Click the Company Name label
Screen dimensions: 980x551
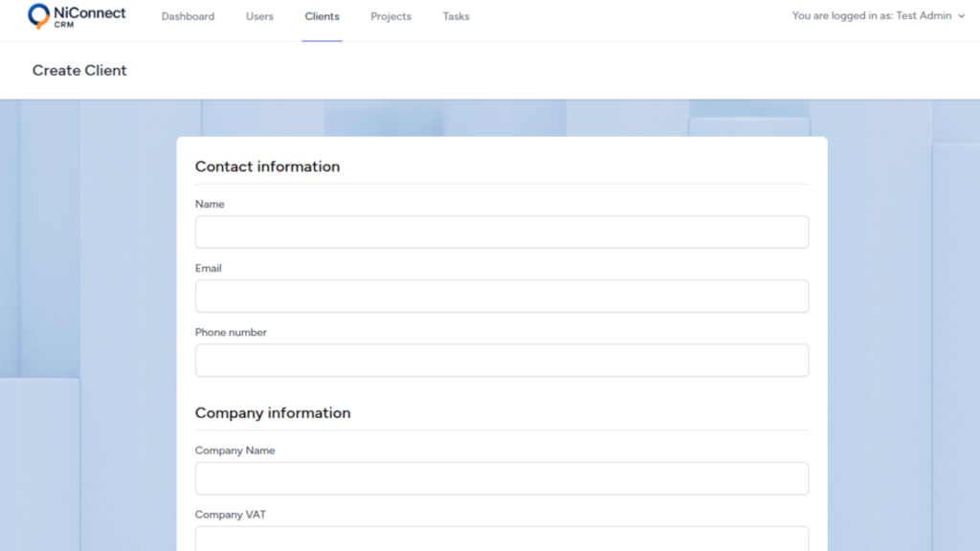[235, 451]
